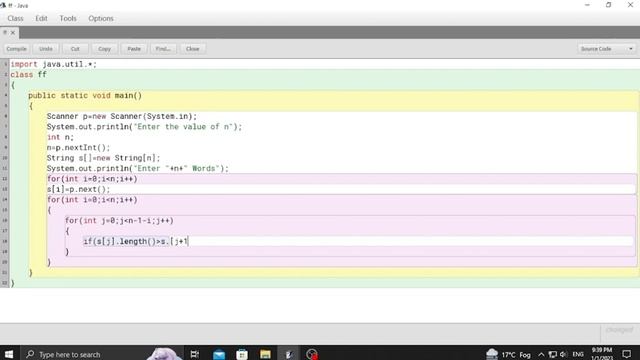
Task: Click the Paste toolbar button
Action: coord(134,49)
